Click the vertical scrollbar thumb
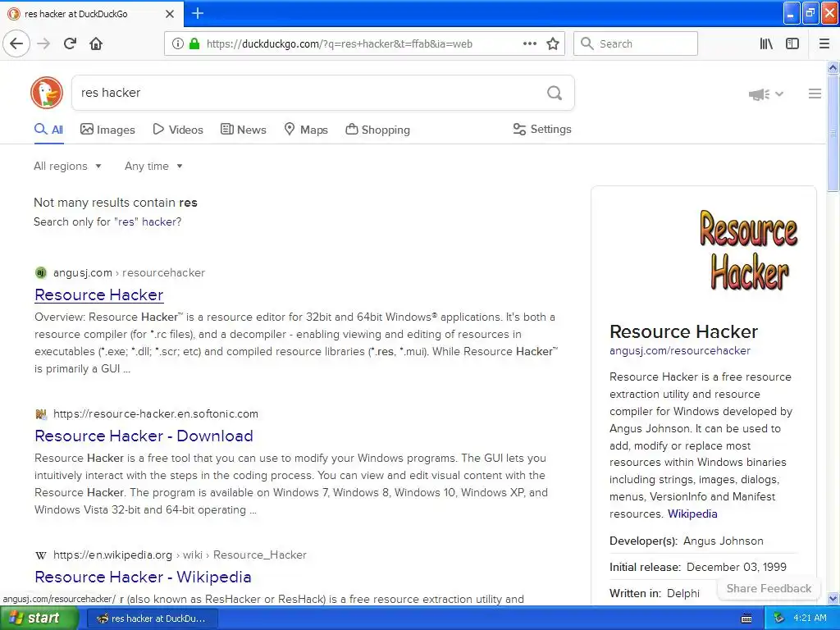Screen dimensions: 840x630 833,133
